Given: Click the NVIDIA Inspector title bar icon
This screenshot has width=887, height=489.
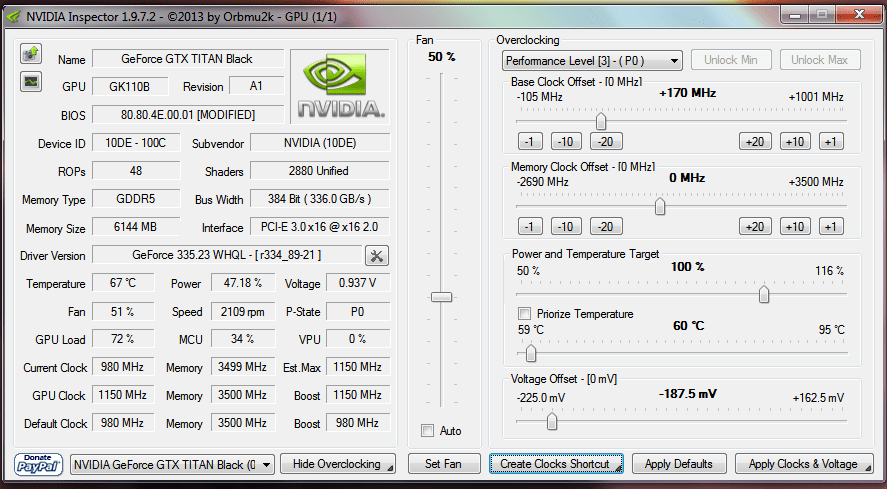Looking at the screenshot, I should click(12, 16).
